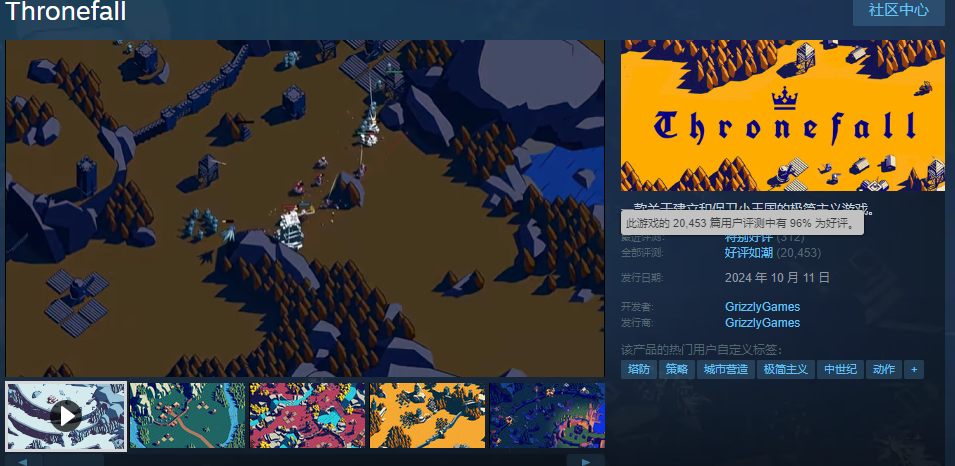Open the GrizzlyGames developer link
The width and height of the screenshot is (955, 466).
(762, 307)
